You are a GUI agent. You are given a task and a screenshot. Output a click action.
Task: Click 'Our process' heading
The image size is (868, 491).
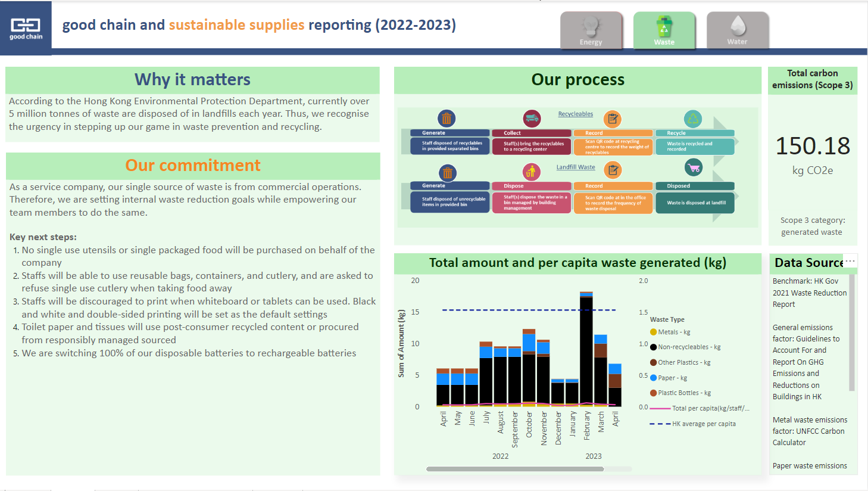pyautogui.click(x=577, y=79)
